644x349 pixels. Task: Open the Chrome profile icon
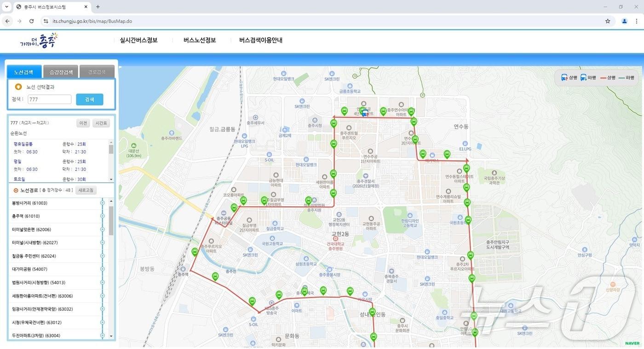click(624, 21)
